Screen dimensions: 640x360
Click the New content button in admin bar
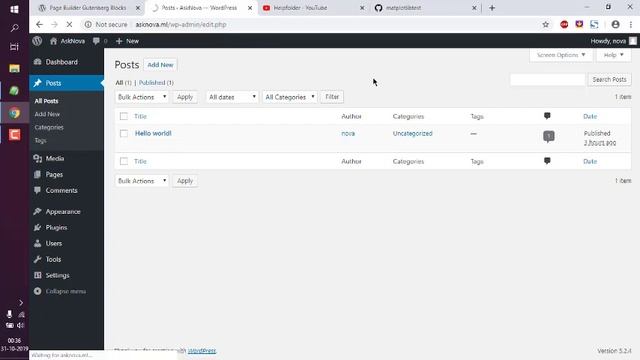(127, 41)
